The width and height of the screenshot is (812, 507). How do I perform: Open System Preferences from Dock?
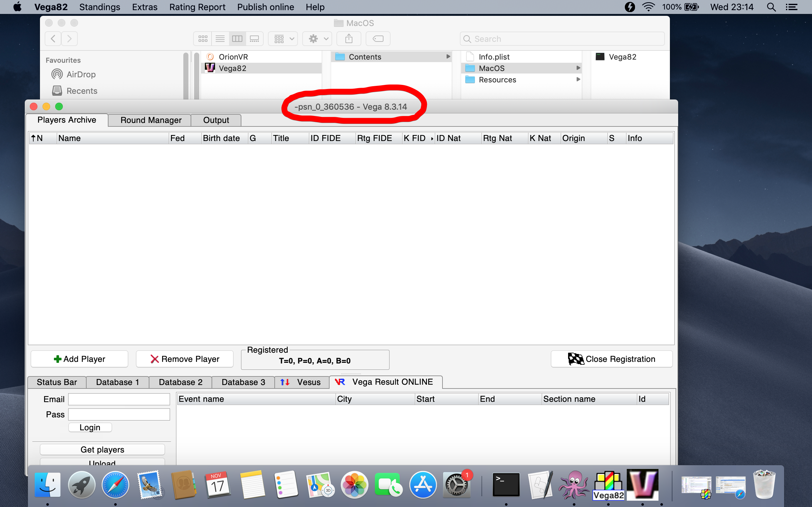(456, 485)
